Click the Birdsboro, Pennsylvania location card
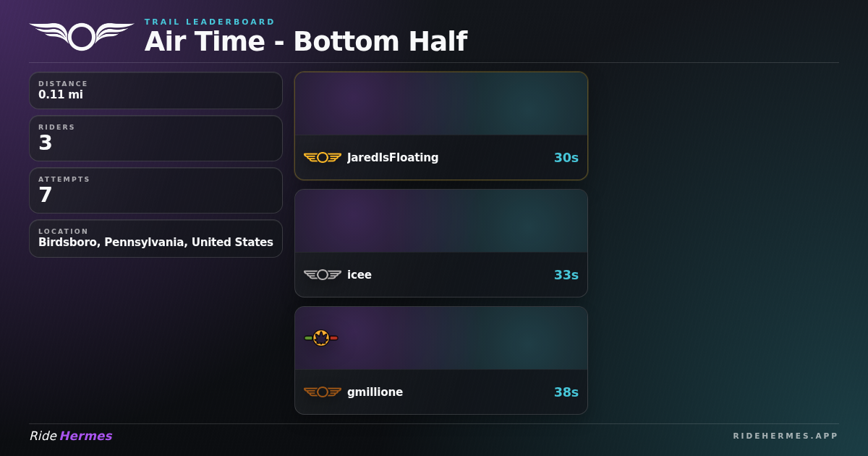This screenshot has height=456, width=868. coord(156,238)
